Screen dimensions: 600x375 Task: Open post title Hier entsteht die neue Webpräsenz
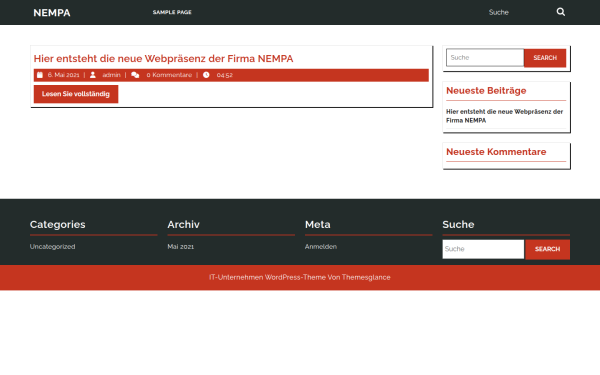click(x=163, y=59)
